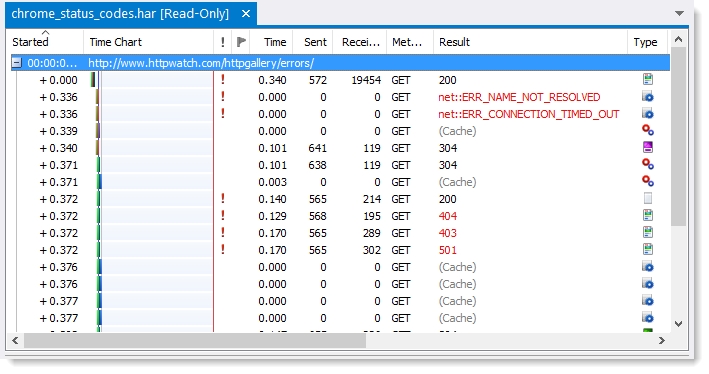Click the image type icon of ERR_NAME_NOT_RESOLVED row

[x=648, y=96]
